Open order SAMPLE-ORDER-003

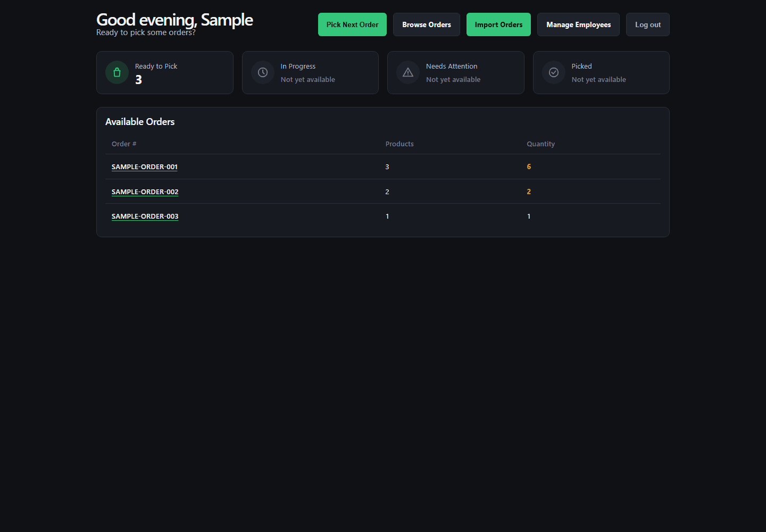(145, 216)
